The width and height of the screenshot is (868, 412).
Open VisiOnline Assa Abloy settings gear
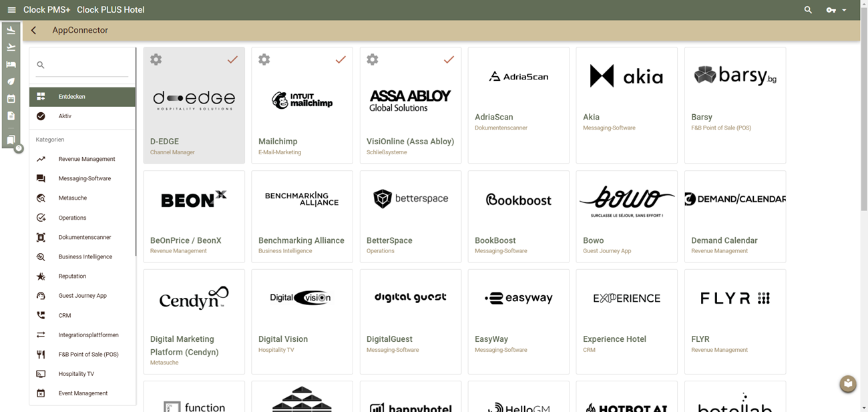coord(373,59)
